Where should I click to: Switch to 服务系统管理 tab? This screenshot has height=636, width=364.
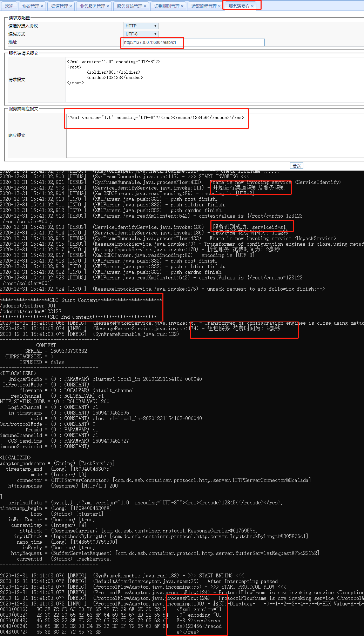point(129,6)
